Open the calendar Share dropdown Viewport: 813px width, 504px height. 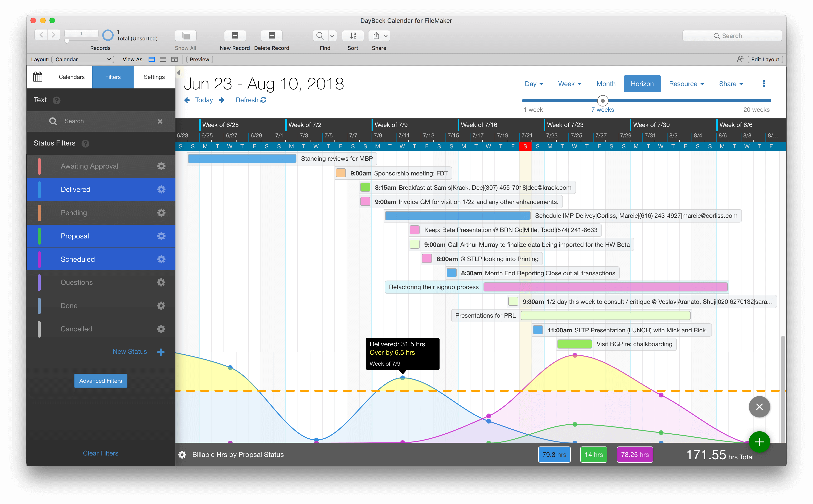pyautogui.click(x=731, y=84)
